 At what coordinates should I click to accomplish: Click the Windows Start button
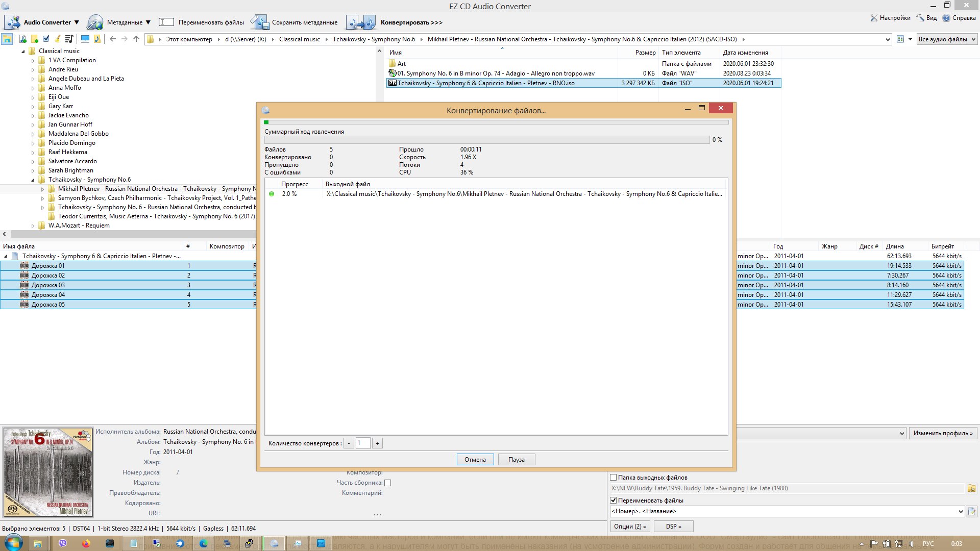13,543
